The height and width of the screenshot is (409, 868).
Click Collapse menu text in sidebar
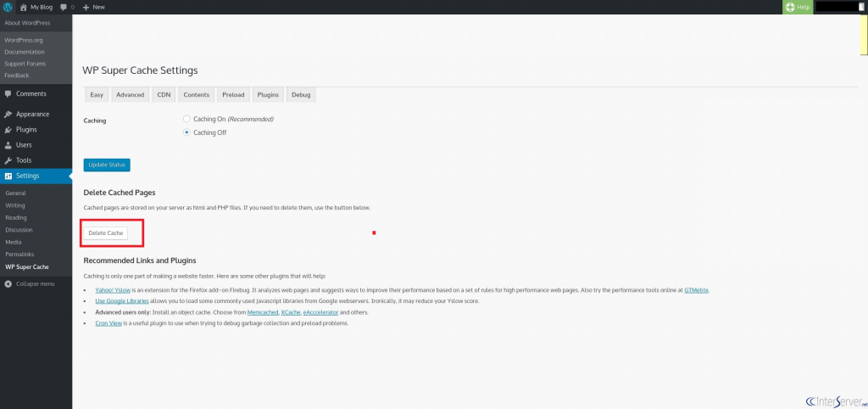click(x=35, y=283)
